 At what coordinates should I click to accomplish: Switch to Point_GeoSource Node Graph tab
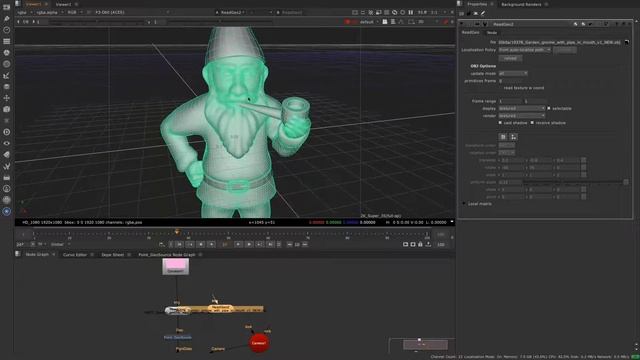point(167,254)
